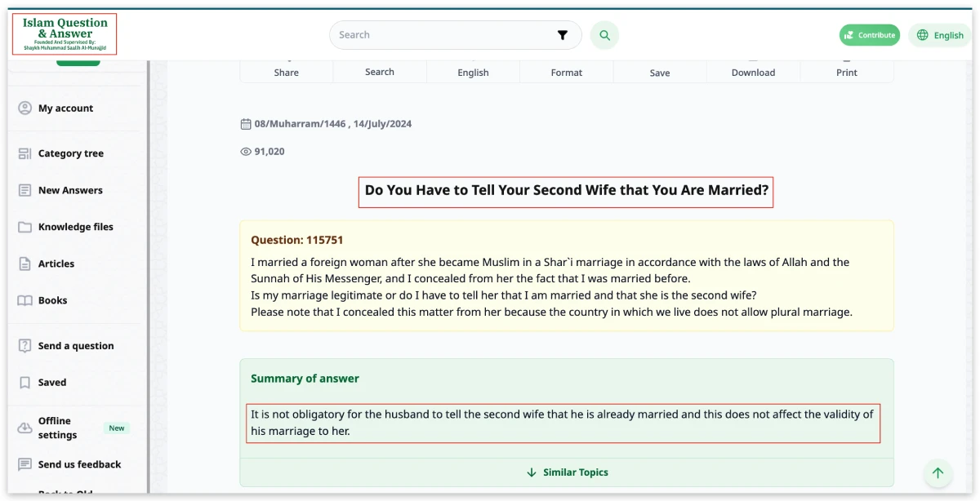Click Send a question in sidebar
The height and width of the screenshot is (501, 980).
(x=75, y=346)
